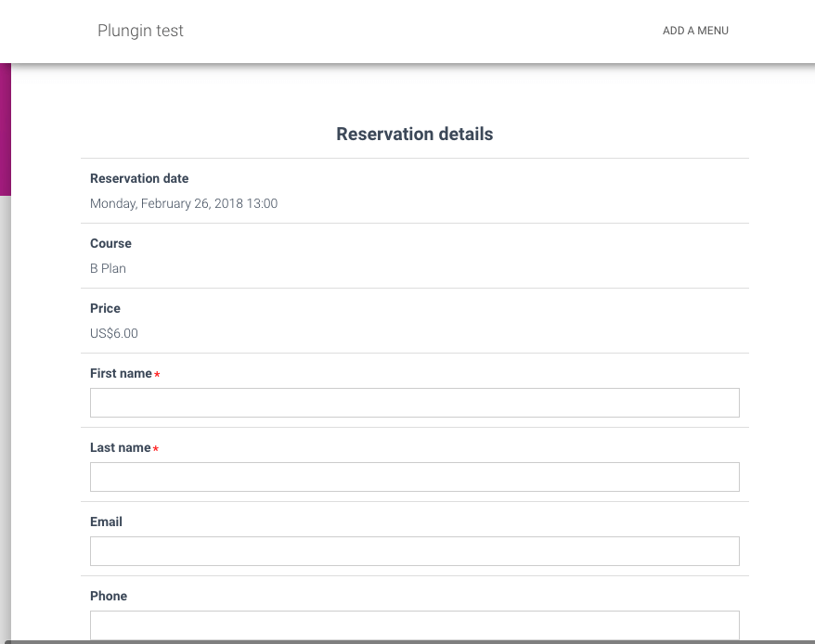This screenshot has width=815, height=644.
Task: Click the Phone input field
Action: tap(414, 625)
